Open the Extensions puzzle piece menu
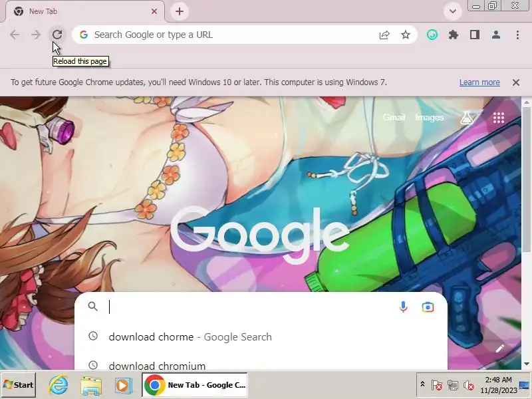This screenshot has width=532, height=399. click(454, 35)
